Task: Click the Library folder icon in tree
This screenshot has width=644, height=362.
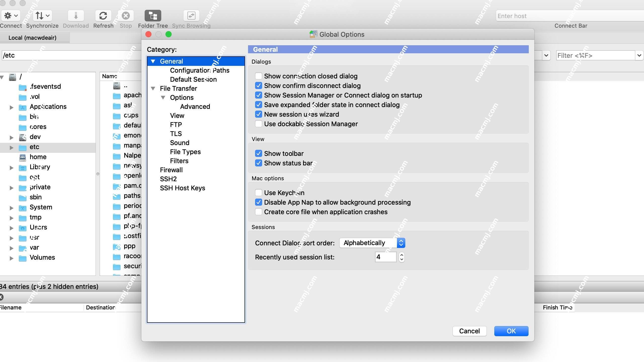Action: coord(23,167)
